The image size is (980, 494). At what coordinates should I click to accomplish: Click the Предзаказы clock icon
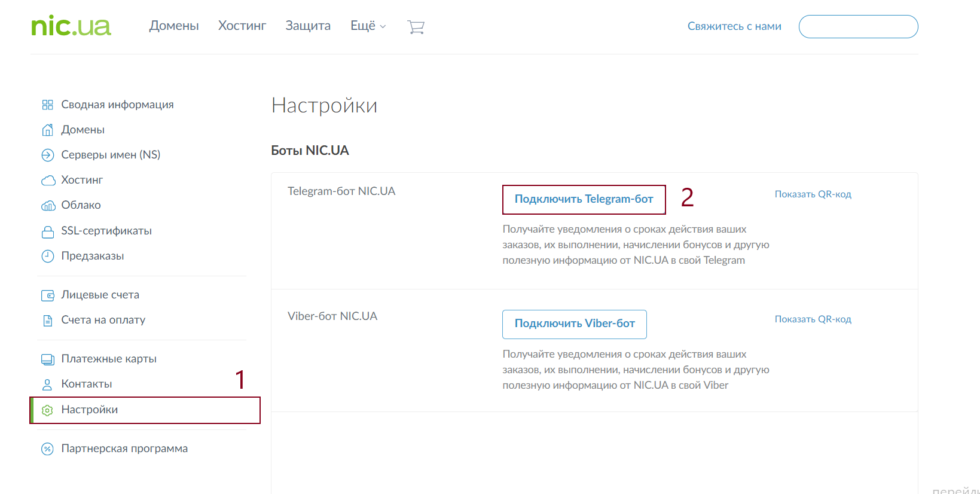tap(48, 257)
